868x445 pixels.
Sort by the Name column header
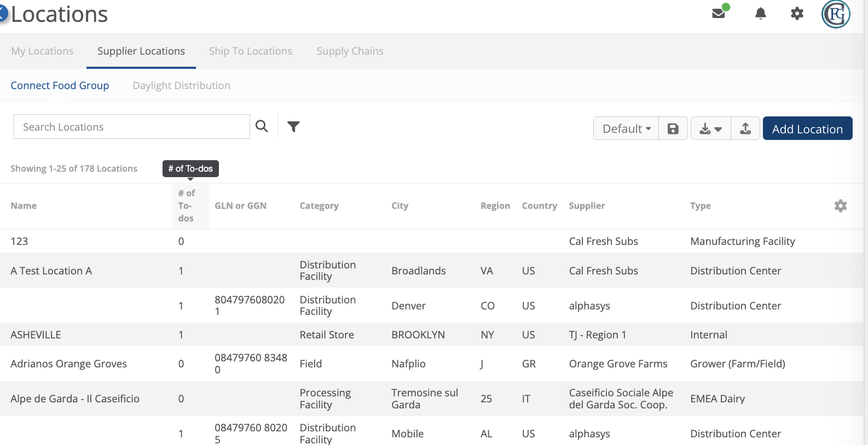24,206
